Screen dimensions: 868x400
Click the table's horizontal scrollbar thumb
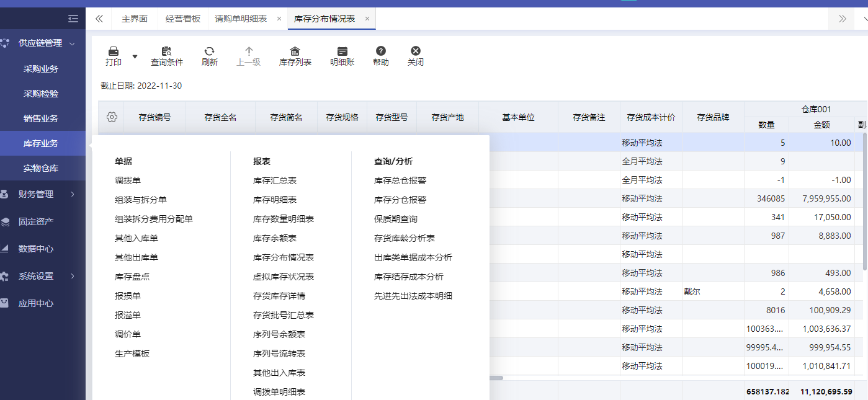[496, 378]
